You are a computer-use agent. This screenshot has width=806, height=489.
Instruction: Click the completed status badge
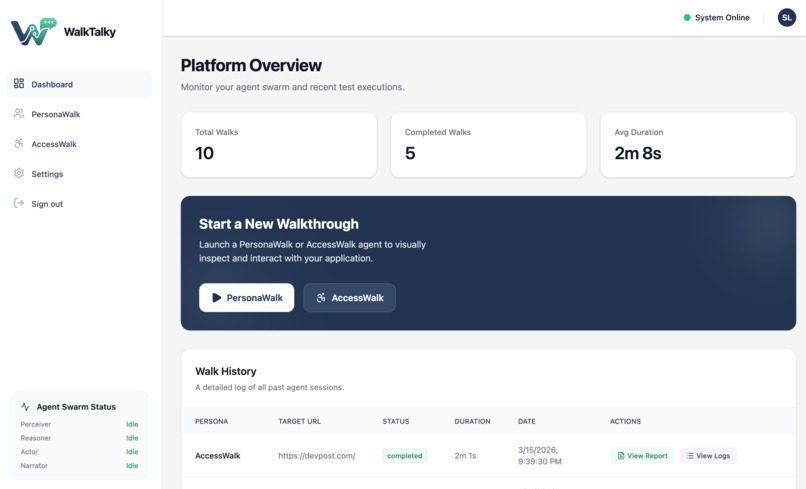click(x=405, y=456)
